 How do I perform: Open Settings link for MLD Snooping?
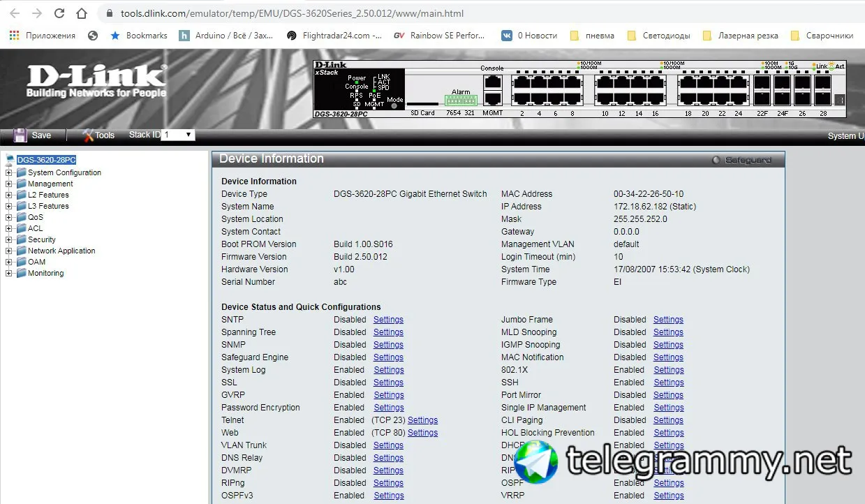pos(668,332)
